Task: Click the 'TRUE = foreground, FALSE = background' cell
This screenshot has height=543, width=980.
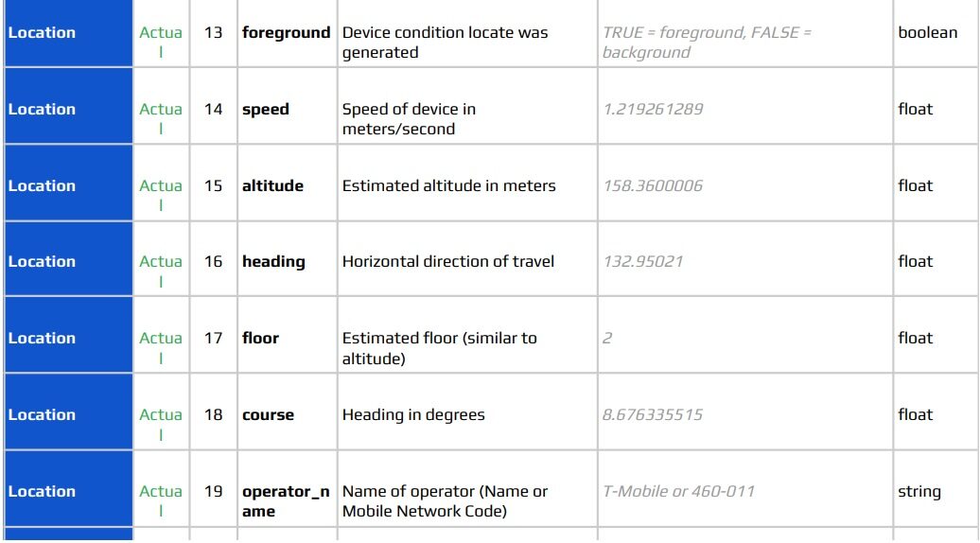Action: point(745,33)
